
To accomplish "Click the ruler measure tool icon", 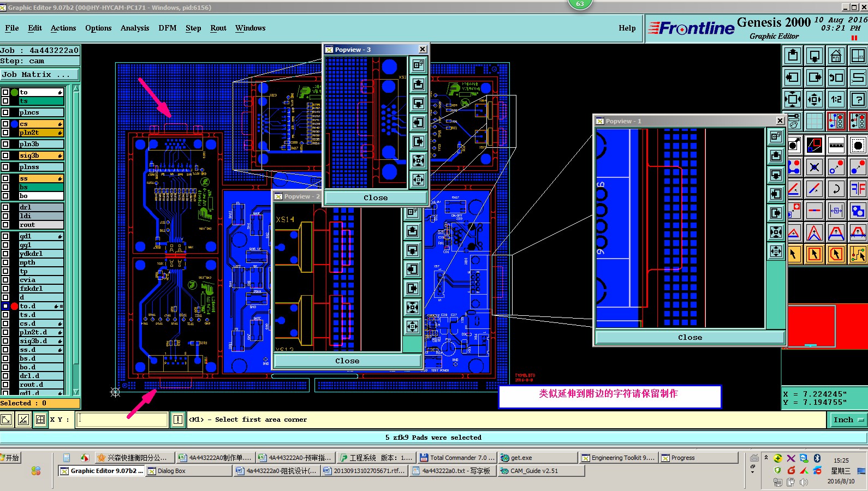I will tap(836, 145).
